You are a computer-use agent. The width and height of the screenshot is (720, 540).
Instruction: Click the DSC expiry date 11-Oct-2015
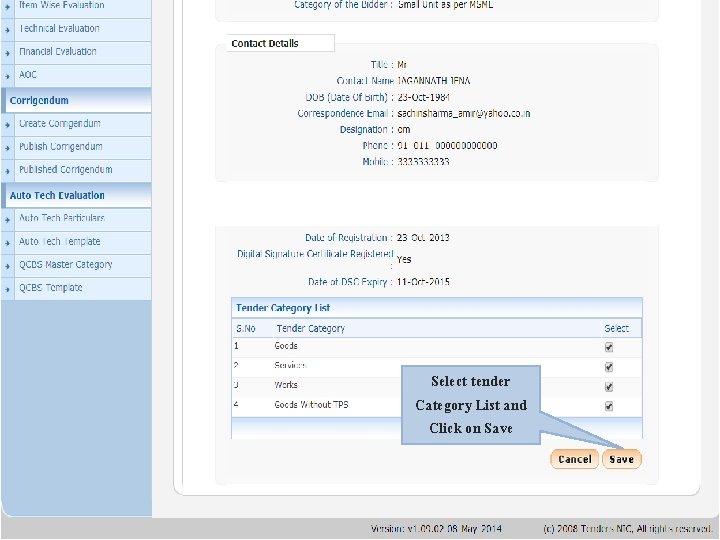click(x=423, y=281)
